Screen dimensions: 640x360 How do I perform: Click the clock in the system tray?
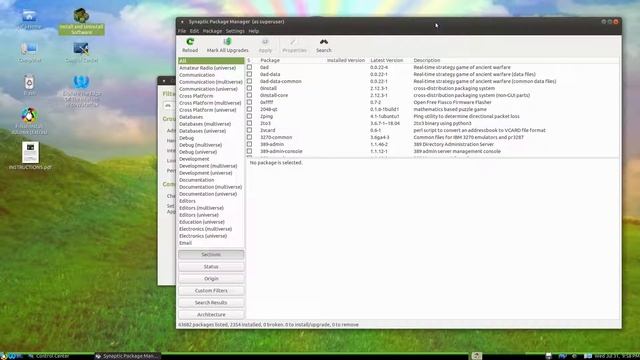pos(617,356)
